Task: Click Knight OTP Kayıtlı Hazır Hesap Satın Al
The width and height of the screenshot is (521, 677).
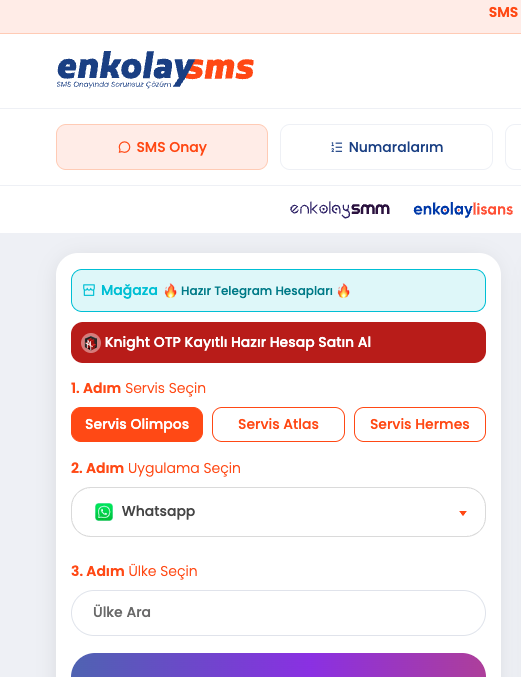Action: (x=278, y=342)
